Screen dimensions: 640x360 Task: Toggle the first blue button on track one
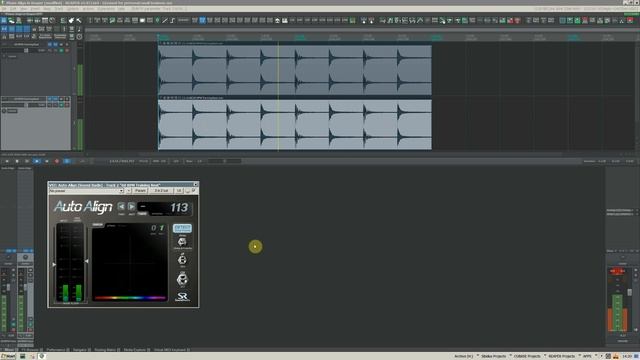click(x=50, y=44)
